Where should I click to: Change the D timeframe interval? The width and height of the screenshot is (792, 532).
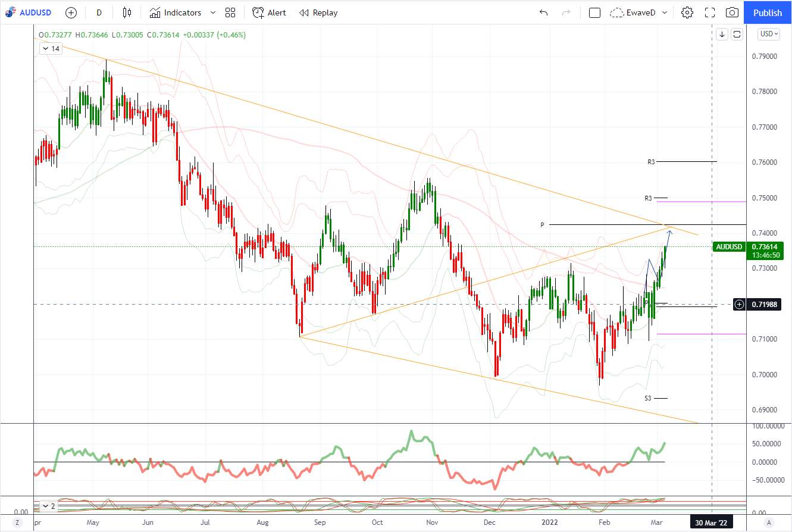[99, 12]
